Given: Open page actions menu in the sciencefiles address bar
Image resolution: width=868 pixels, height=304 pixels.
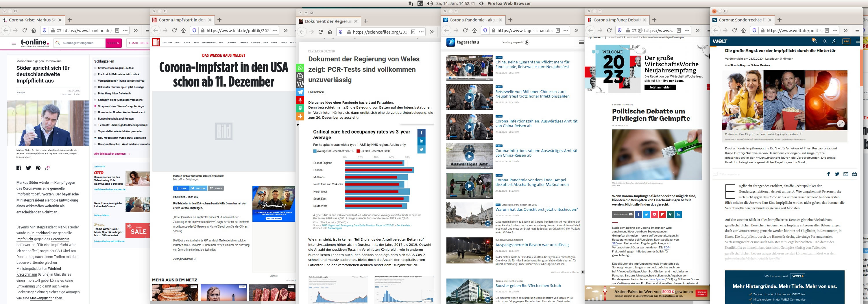Looking at the screenshot, I should coord(421,32).
